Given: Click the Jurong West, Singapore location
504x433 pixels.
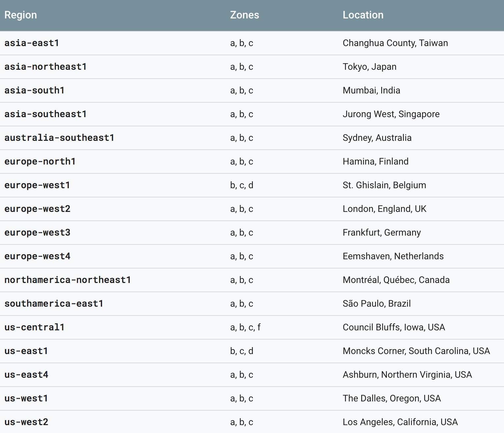Looking at the screenshot, I should [391, 114].
